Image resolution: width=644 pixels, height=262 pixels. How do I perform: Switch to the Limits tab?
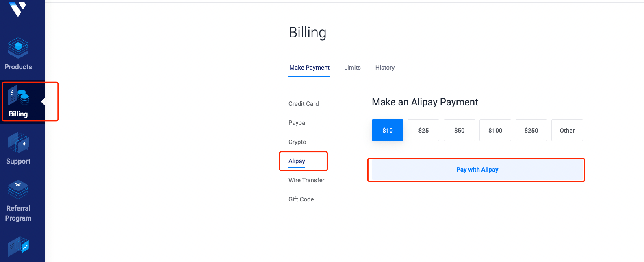click(x=352, y=68)
